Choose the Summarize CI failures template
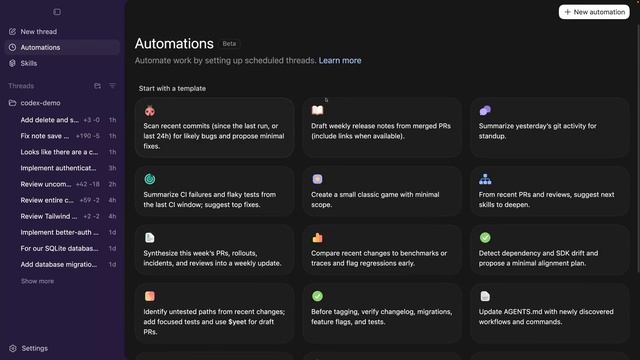640x360 pixels. coord(214,191)
